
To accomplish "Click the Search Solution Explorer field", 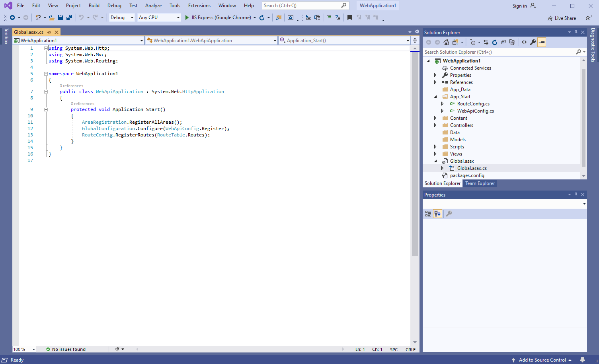I will (x=498, y=52).
